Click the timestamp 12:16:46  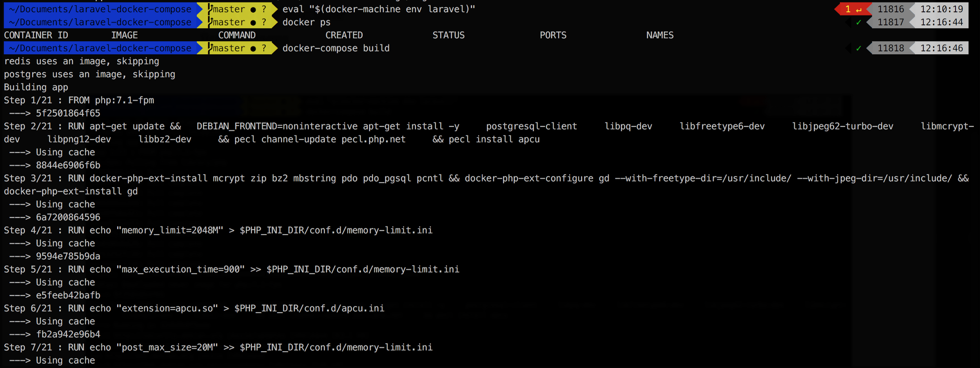point(941,48)
